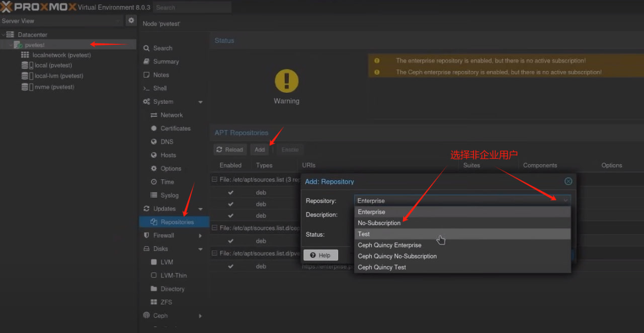This screenshot has height=333, width=644.
Task: Open the Help button in the dialog
Action: (320, 255)
